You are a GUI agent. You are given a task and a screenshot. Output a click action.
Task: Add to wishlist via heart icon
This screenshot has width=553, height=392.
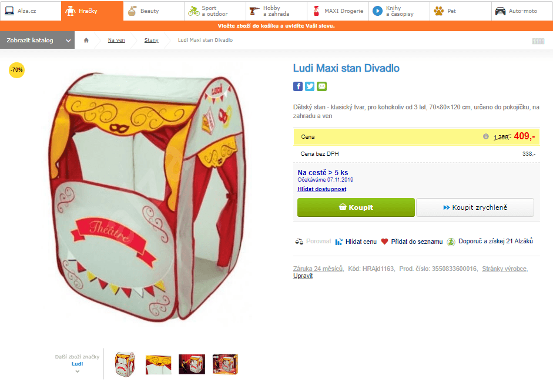pos(384,242)
